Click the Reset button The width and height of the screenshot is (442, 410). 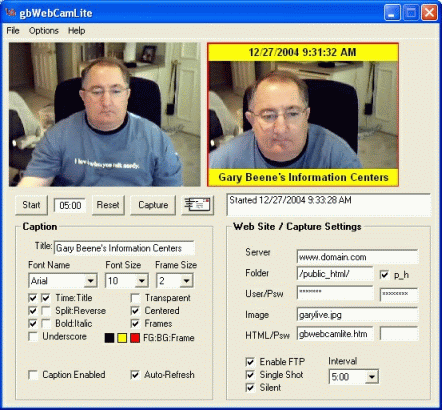pyautogui.click(x=108, y=205)
